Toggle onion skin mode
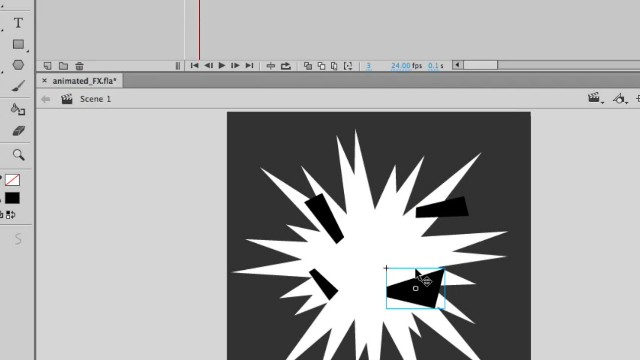The height and width of the screenshot is (360, 640). [x=308, y=66]
